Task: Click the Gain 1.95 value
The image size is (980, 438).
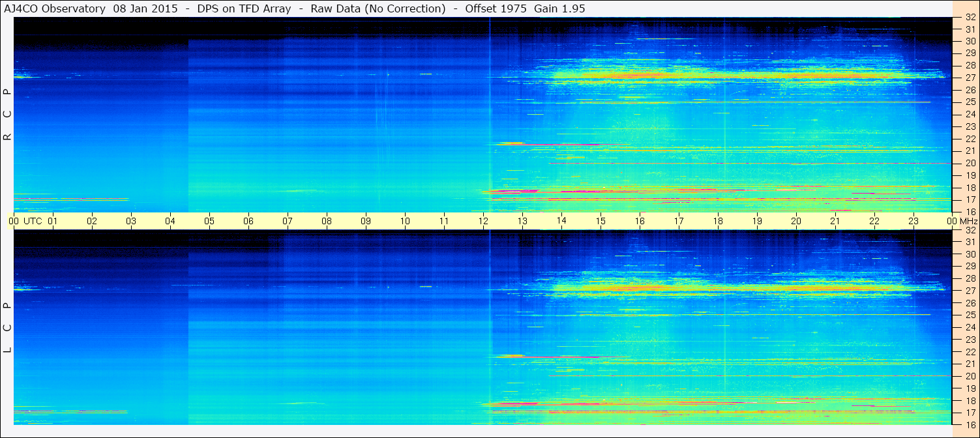Action: click(x=559, y=9)
